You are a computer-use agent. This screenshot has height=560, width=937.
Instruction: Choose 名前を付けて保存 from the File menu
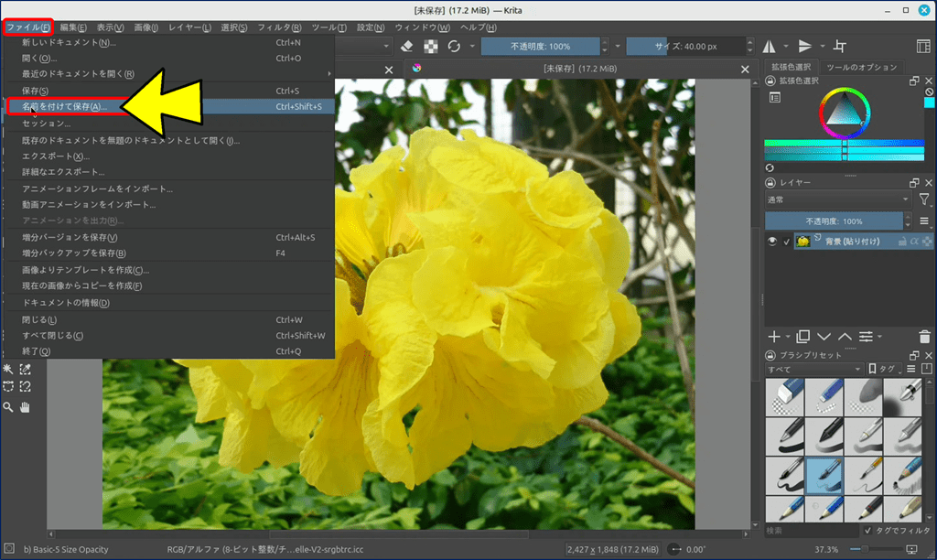[x=64, y=106]
